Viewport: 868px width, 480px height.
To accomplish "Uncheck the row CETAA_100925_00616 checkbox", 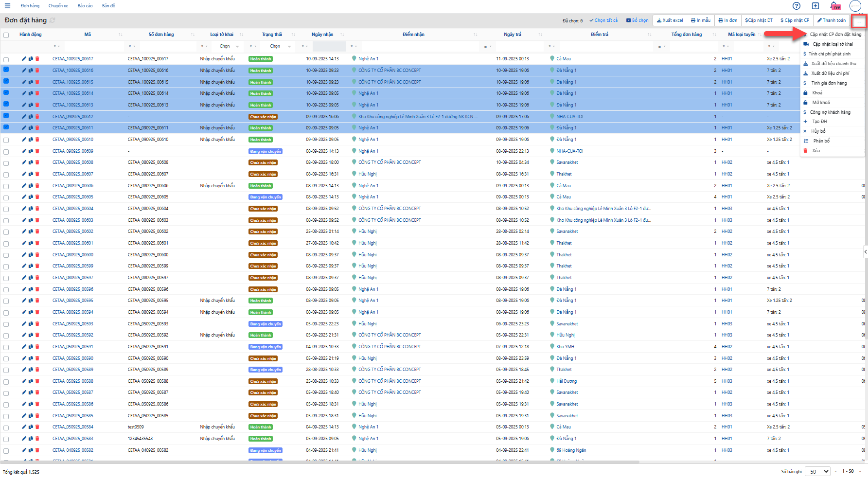I will click(6, 70).
